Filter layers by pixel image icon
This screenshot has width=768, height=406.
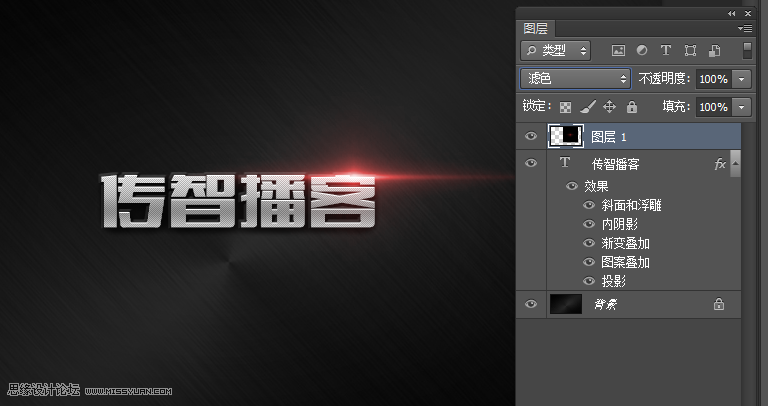coord(618,50)
